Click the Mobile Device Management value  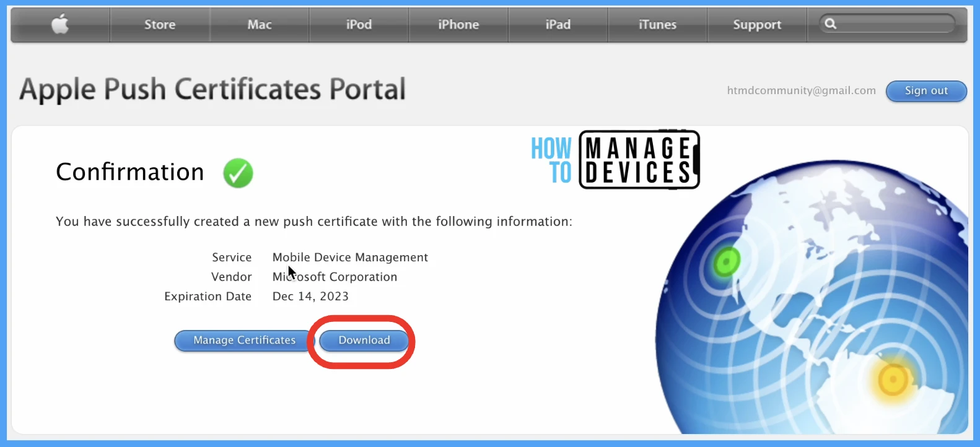pos(350,257)
